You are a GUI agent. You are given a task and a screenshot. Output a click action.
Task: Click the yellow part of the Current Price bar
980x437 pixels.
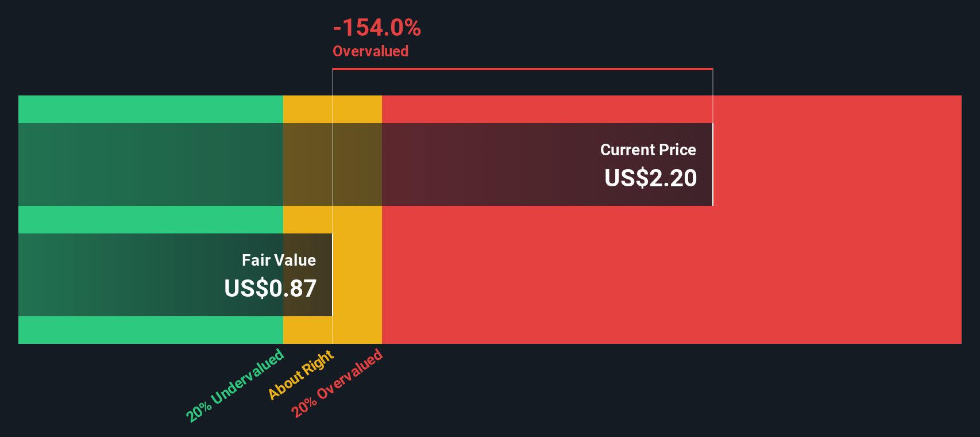[333, 164]
